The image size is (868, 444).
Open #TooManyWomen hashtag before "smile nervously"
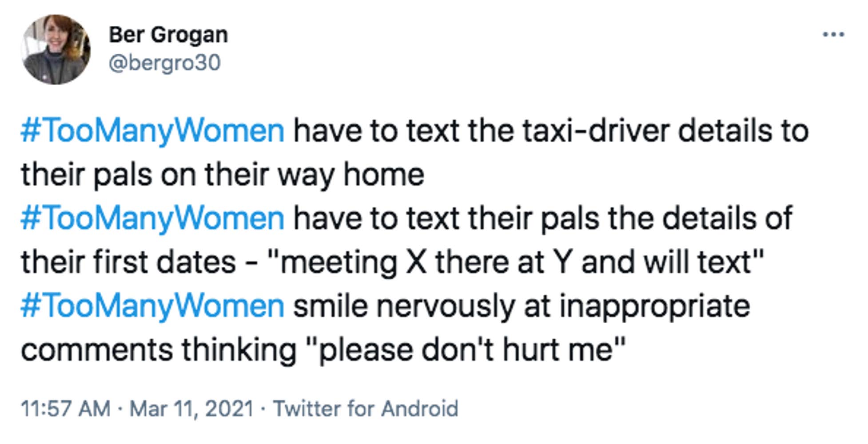(152, 306)
